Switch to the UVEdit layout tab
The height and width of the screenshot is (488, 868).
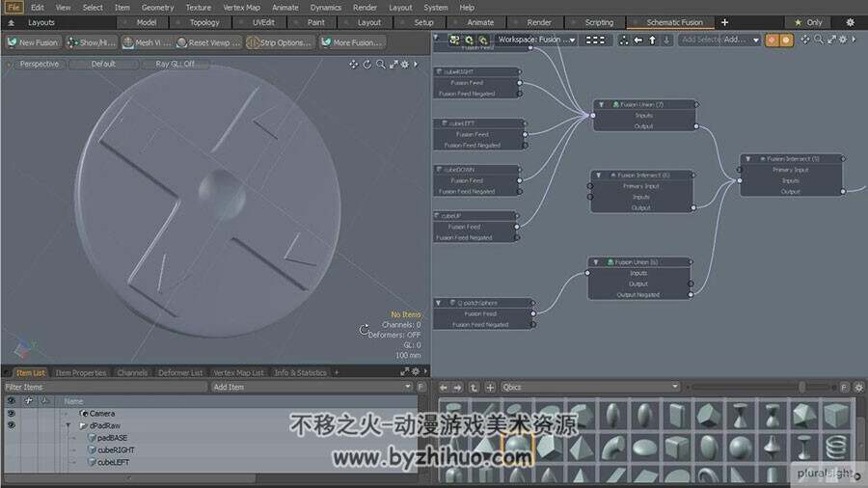263,23
